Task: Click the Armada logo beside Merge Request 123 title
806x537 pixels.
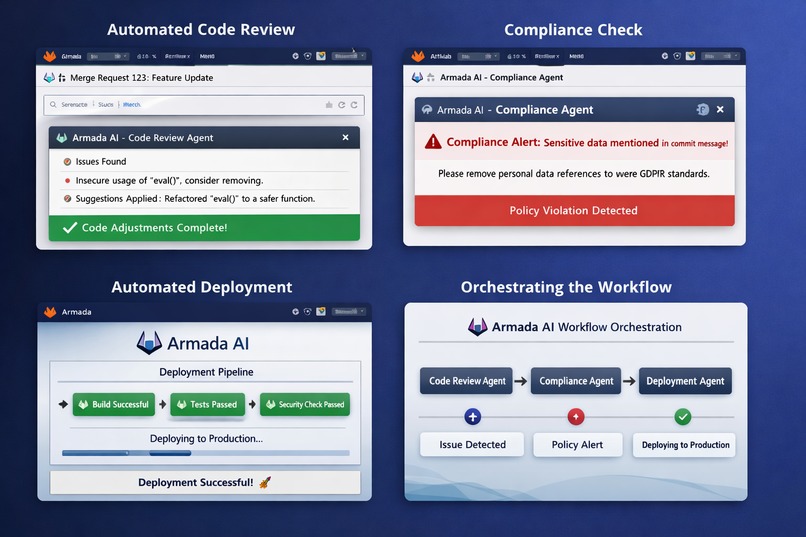Action: click(x=49, y=78)
